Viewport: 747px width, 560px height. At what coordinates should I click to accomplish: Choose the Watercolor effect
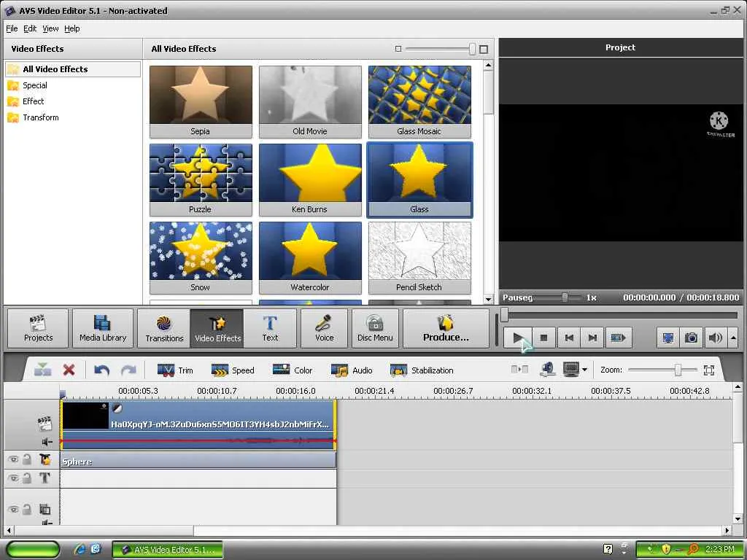tap(310, 257)
